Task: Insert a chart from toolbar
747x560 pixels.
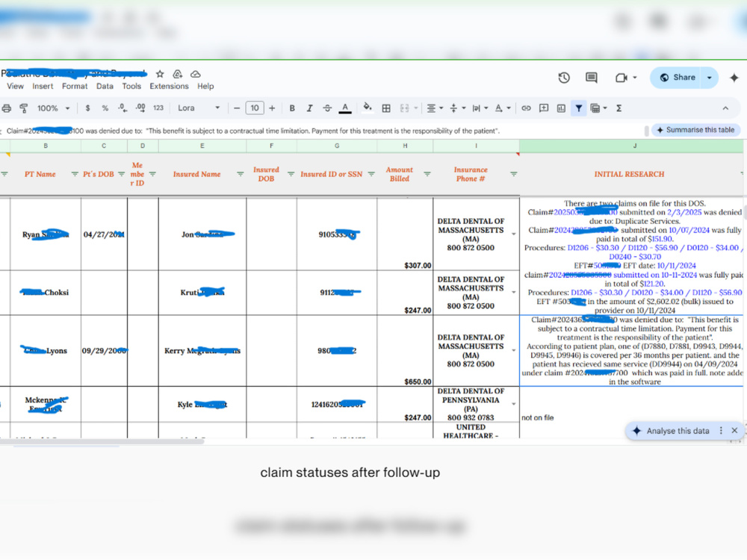Action: (x=561, y=108)
